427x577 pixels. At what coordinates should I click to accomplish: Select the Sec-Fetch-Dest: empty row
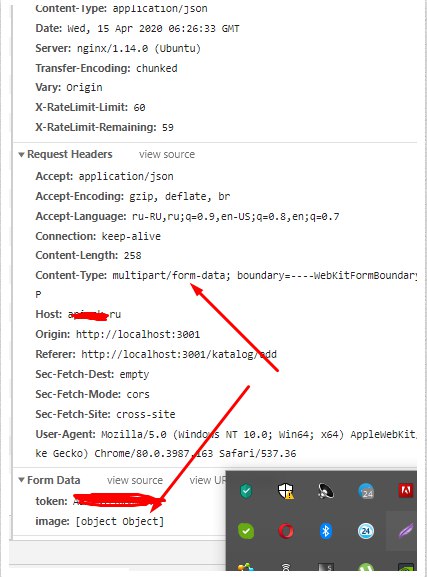92,374
